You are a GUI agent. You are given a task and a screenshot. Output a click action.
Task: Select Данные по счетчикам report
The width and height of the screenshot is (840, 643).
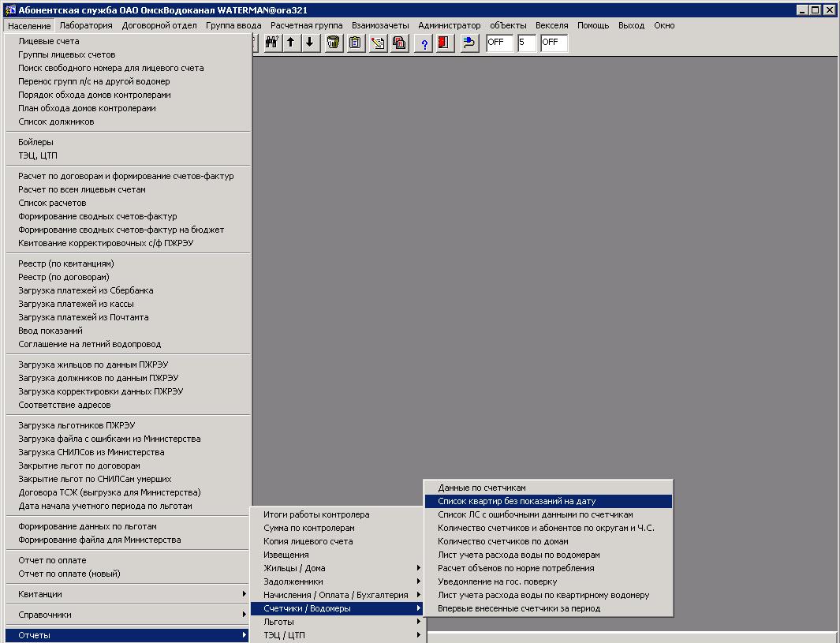point(482,488)
